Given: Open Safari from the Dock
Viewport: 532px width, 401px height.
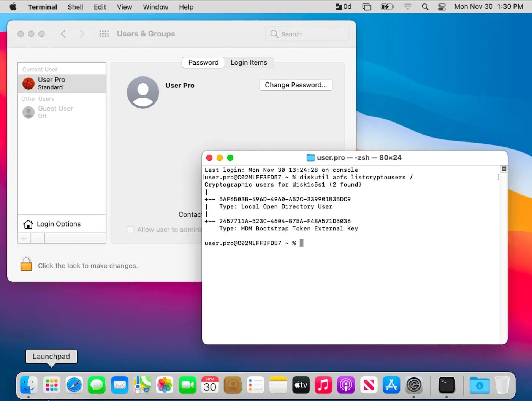Looking at the screenshot, I should click(74, 385).
